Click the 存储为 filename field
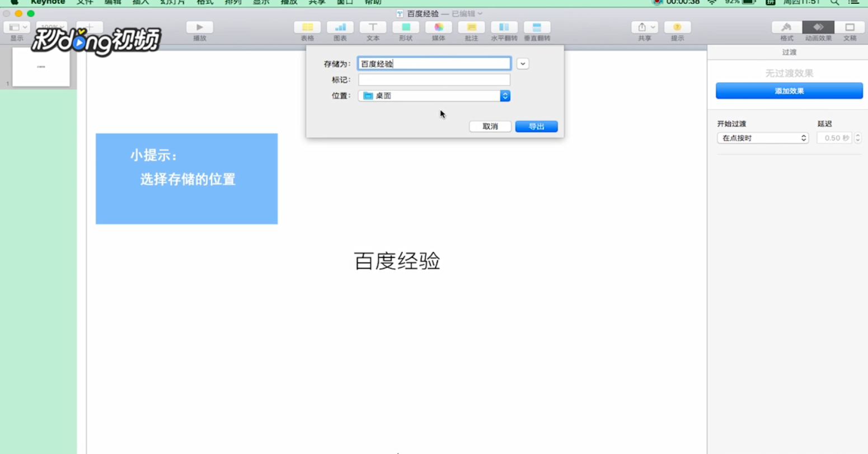The width and height of the screenshot is (868, 454). point(434,64)
